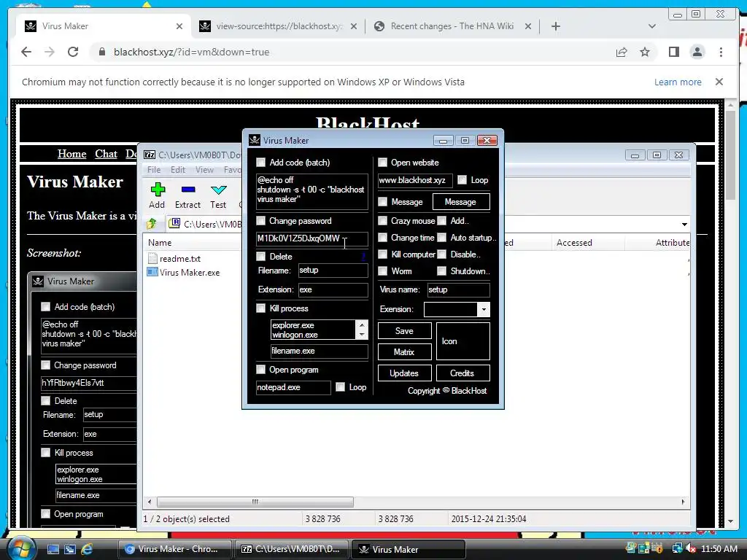Open the Chat link on BlackHost page

pos(106,154)
